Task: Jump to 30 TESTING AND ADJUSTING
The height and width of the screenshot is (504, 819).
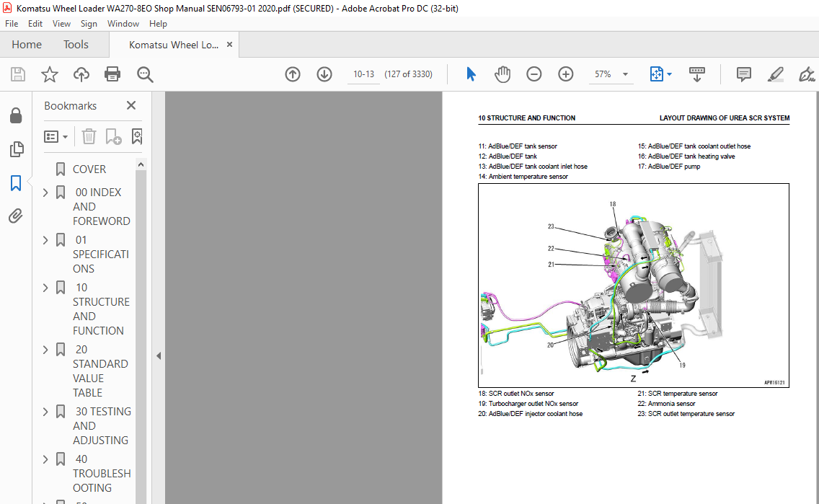Action: click(x=102, y=425)
